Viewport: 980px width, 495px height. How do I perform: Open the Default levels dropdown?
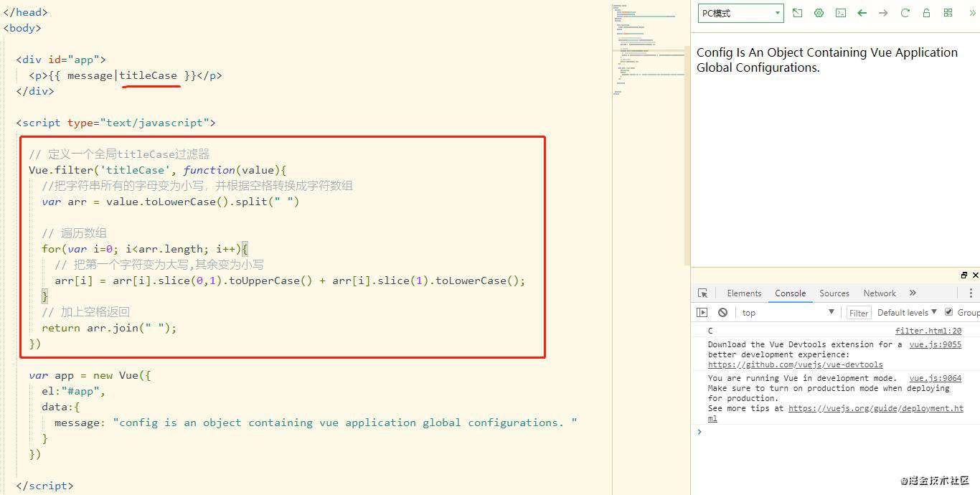pyautogui.click(x=907, y=312)
